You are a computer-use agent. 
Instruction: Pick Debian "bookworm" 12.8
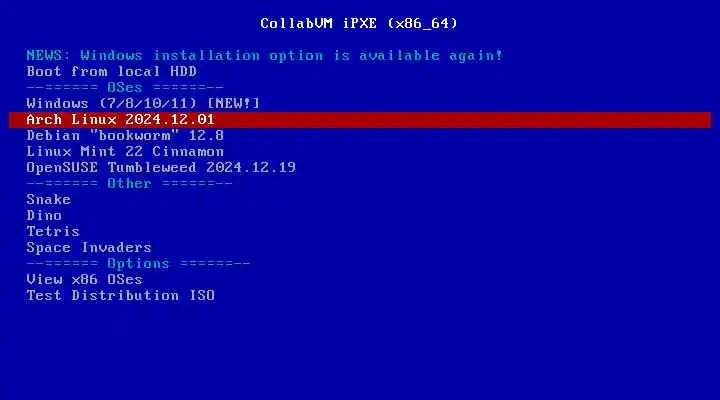pos(125,135)
